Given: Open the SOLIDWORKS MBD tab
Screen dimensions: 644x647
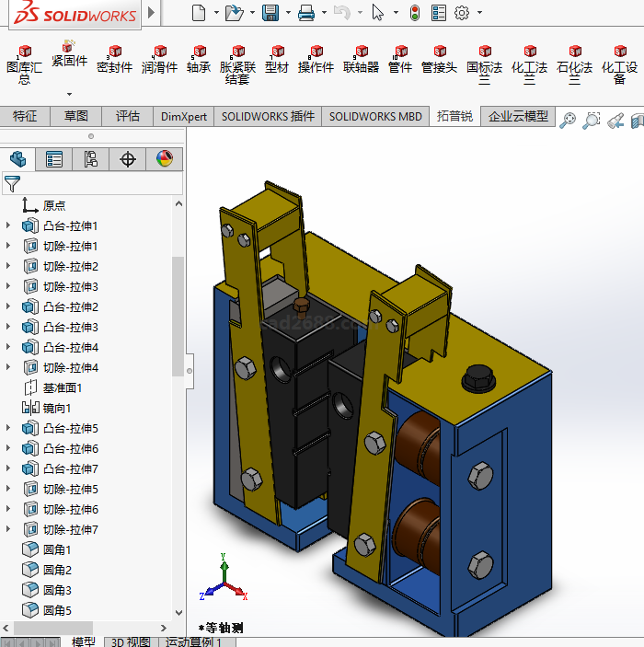Looking at the screenshot, I should coord(375,116).
